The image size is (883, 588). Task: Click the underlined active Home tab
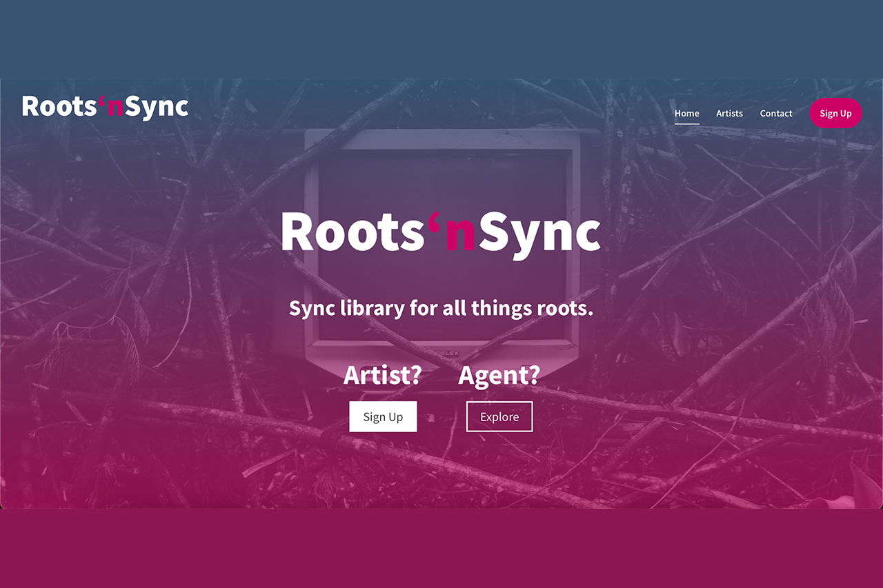click(686, 113)
